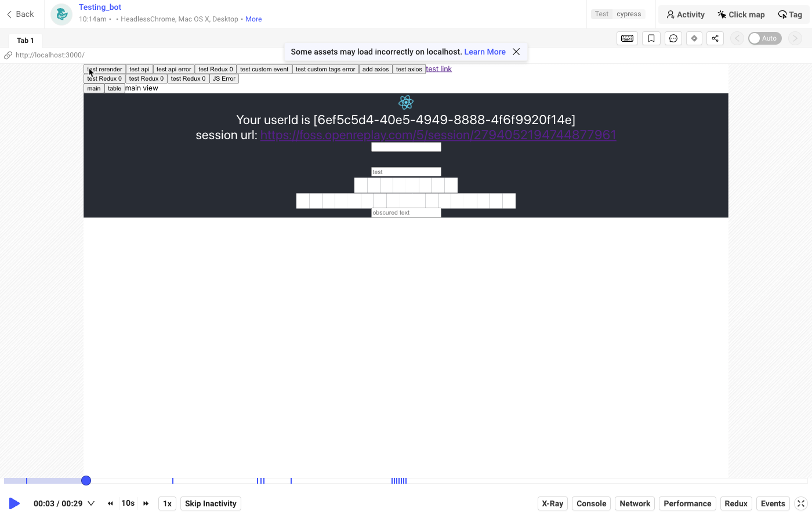Rewind ten seconds
The image size is (812, 522).
[x=110, y=503]
